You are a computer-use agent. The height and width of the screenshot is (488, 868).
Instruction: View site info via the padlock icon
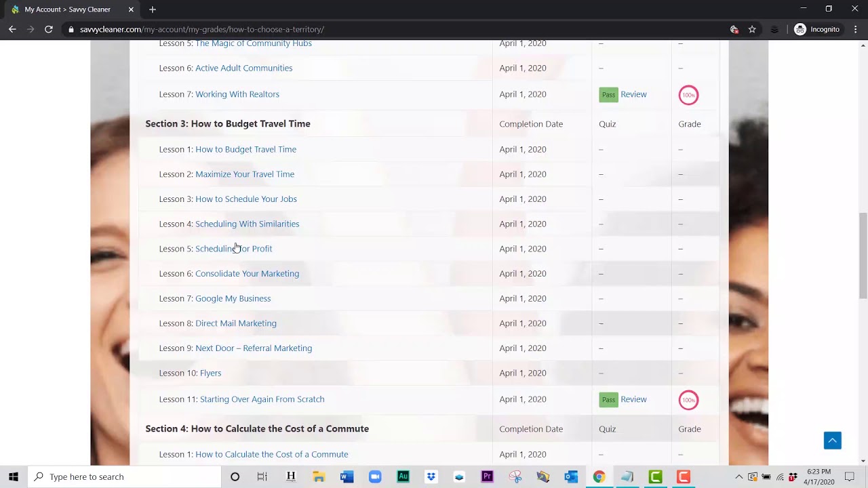[x=71, y=29]
